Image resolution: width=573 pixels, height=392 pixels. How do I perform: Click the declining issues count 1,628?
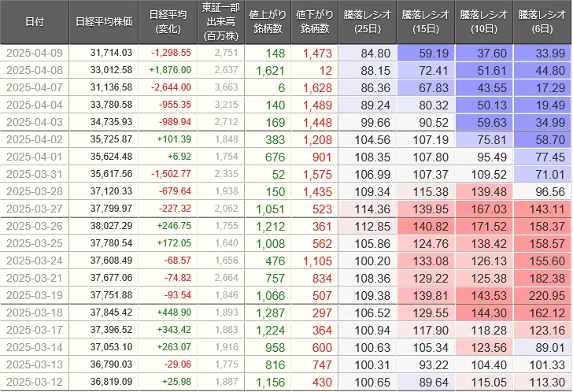point(317,88)
